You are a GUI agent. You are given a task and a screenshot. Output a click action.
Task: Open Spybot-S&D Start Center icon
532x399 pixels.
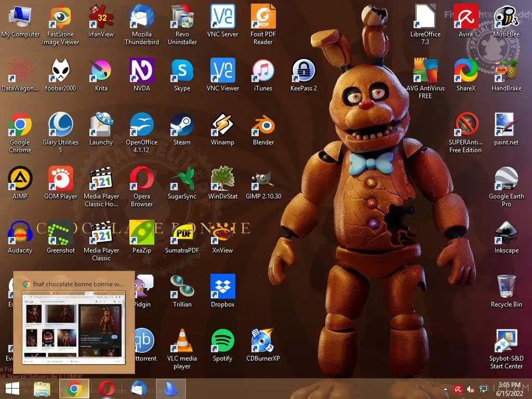(x=506, y=350)
